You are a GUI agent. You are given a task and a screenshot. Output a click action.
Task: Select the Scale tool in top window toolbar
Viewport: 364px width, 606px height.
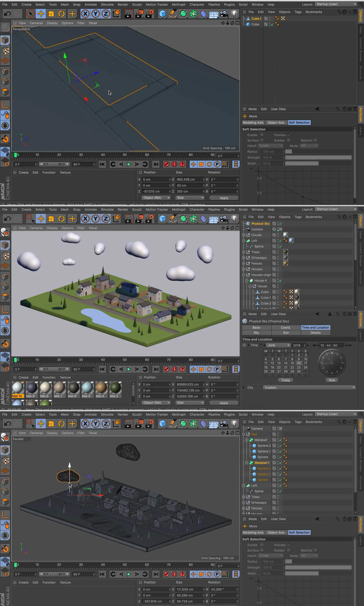tap(51, 14)
